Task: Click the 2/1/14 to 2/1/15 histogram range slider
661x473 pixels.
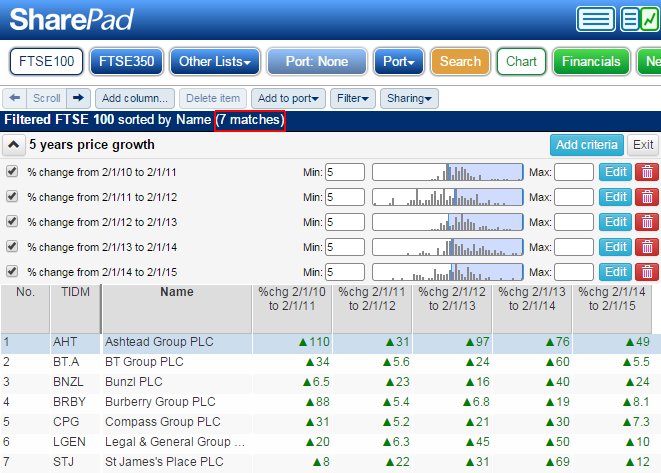Action: click(x=448, y=272)
